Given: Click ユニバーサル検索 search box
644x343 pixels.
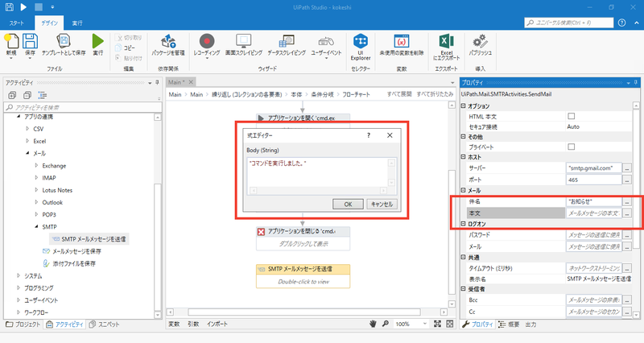Looking at the screenshot, I should click(x=569, y=23).
